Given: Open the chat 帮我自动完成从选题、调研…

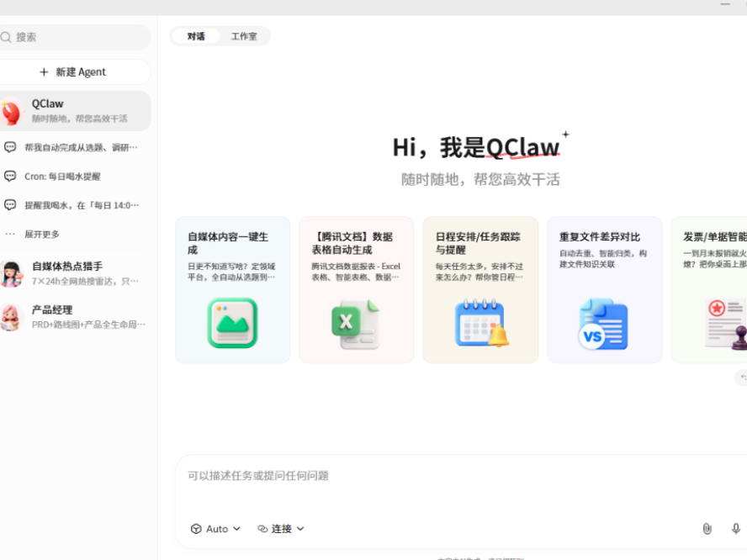Looking at the screenshot, I should [x=75, y=148].
